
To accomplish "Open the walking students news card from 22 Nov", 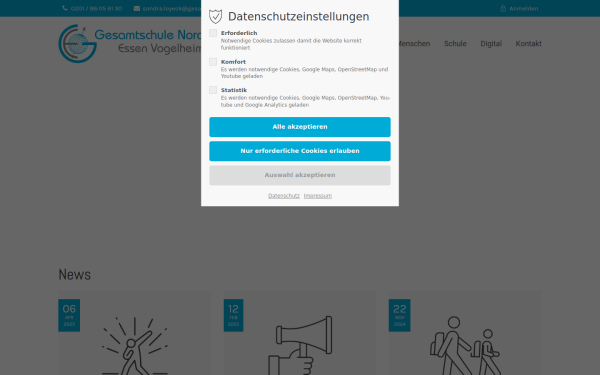I will (465, 333).
